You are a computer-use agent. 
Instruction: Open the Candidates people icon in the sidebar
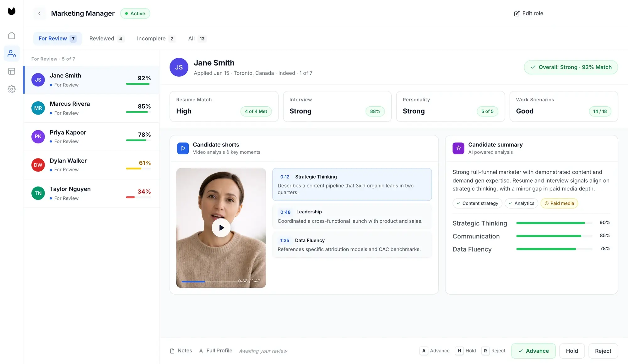click(12, 54)
